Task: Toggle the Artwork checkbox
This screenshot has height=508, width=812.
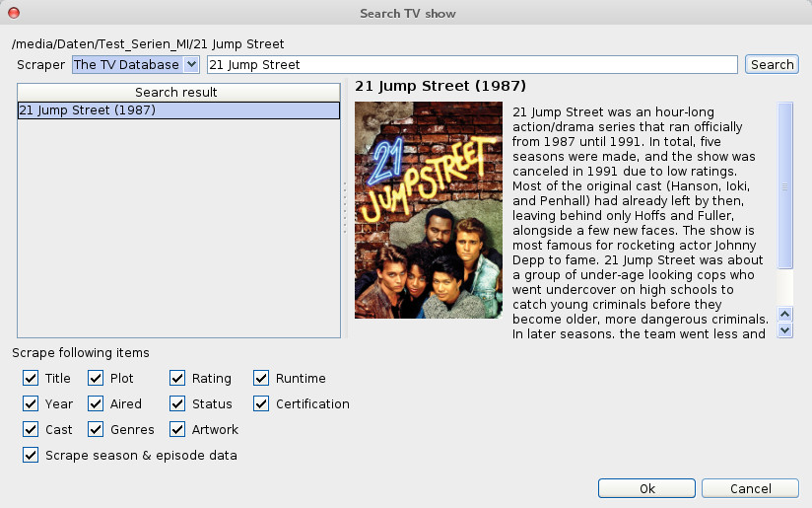Action: pyautogui.click(x=177, y=429)
